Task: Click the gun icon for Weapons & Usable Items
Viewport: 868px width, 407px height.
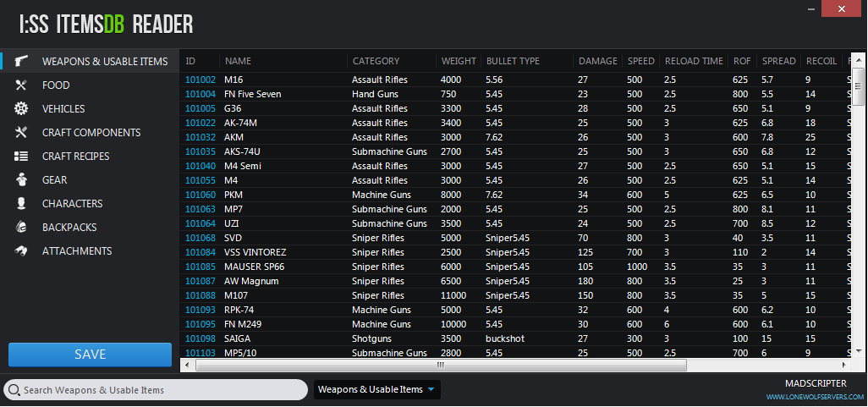Action: click(21, 61)
